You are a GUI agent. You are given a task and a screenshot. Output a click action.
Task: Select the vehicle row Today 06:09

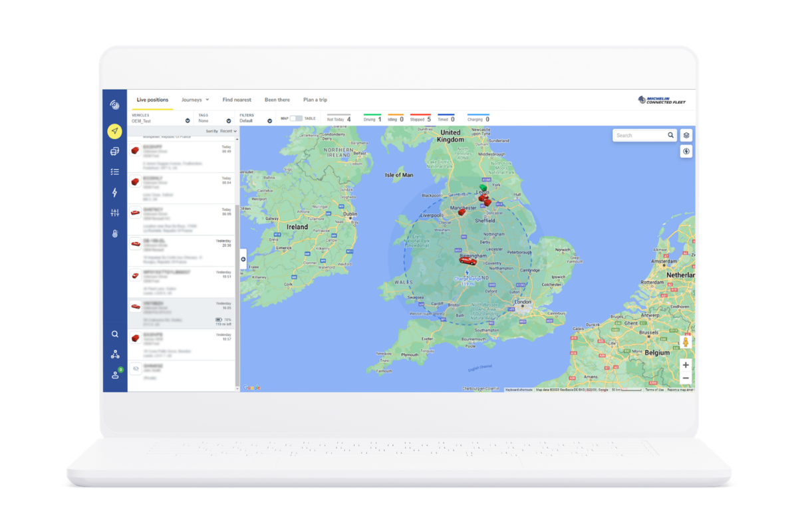[x=182, y=219]
